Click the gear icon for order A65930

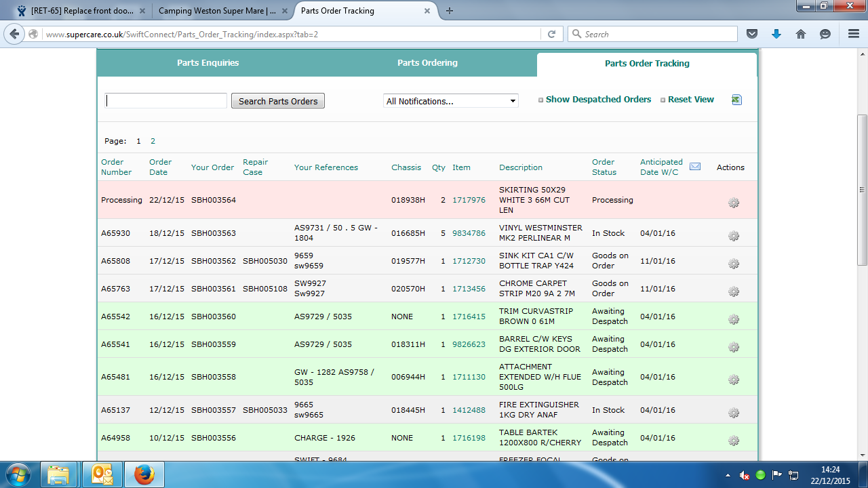coord(733,236)
